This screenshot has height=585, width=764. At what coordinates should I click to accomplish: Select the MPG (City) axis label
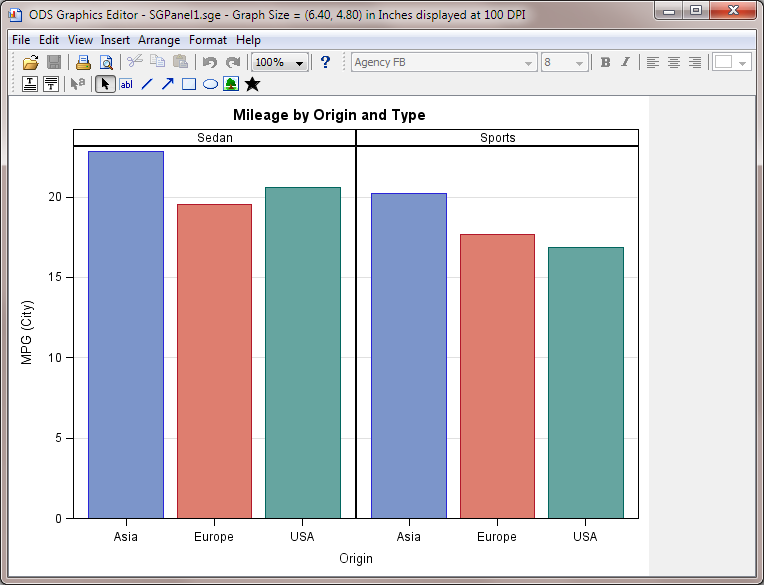27,332
